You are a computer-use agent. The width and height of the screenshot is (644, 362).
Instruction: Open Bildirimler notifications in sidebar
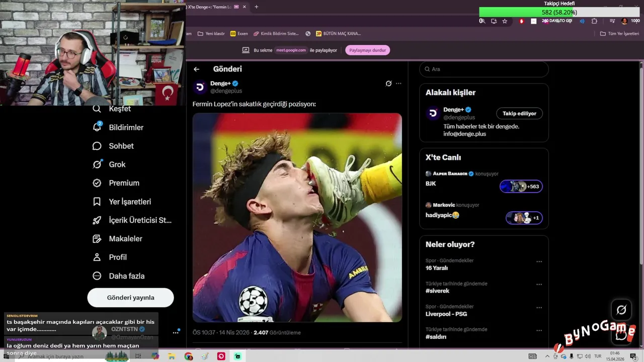[118, 127]
